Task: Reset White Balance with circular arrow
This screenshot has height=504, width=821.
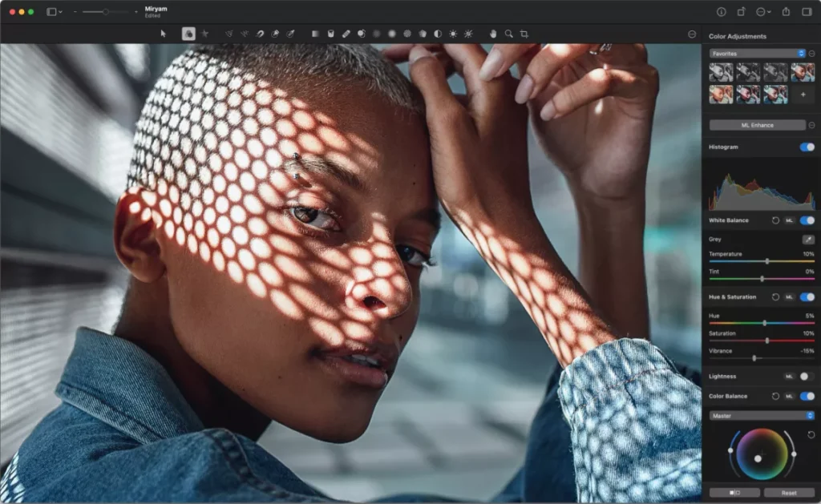Action: tap(775, 220)
